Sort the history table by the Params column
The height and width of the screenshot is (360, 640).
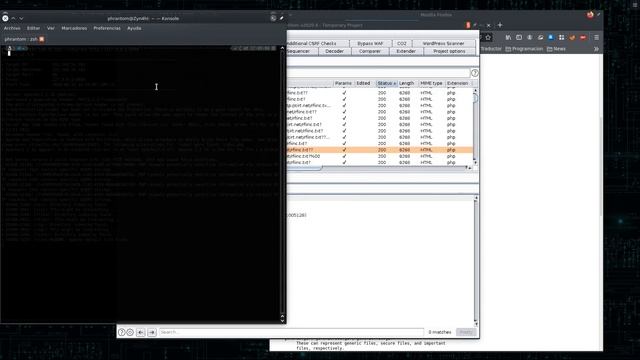[x=343, y=83]
